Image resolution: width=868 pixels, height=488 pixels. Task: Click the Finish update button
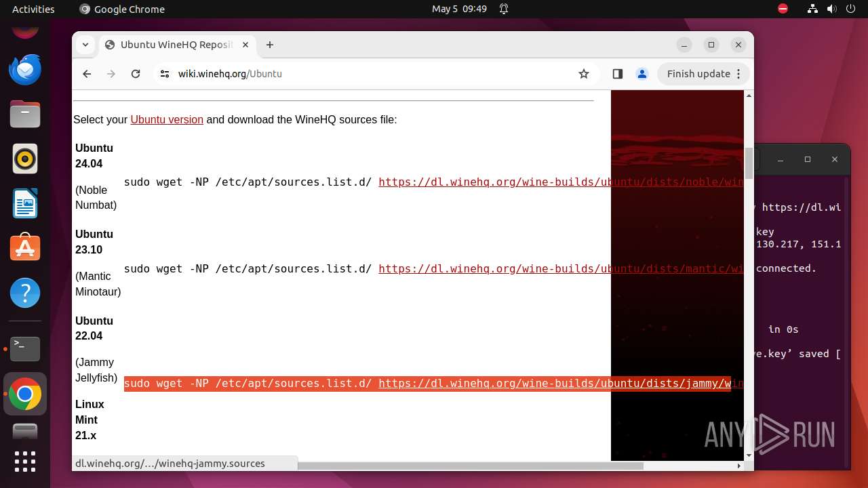click(x=703, y=74)
